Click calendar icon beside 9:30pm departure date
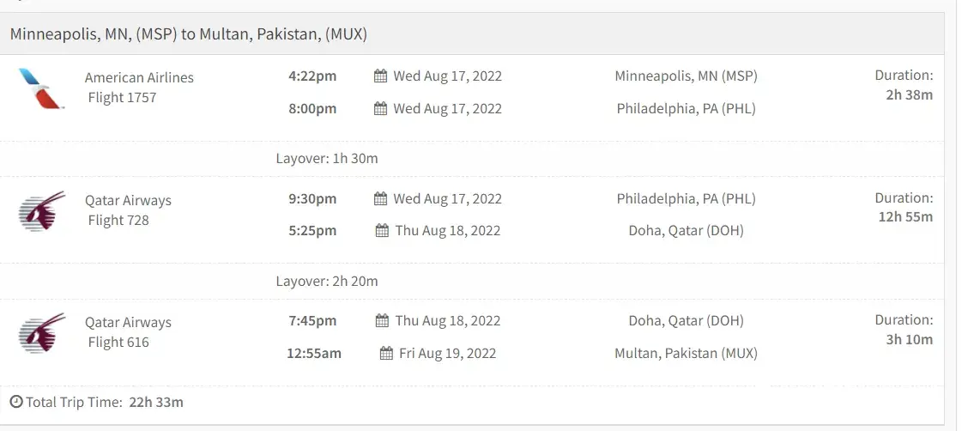This screenshot has width=980, height=431. (x=381, y=199)
